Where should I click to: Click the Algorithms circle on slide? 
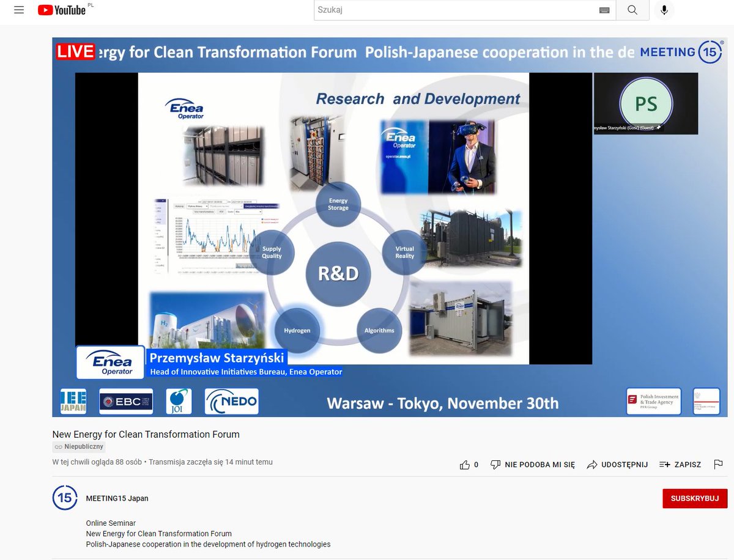(379, 330)
